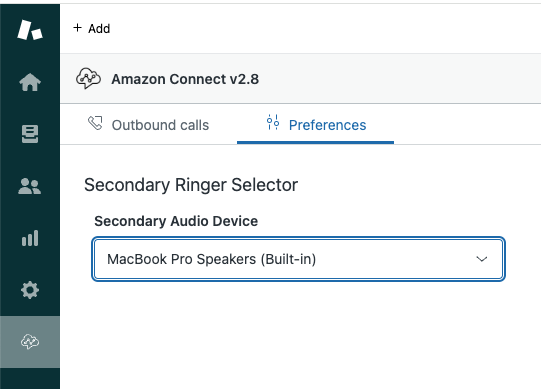The height and width of the screenshot is (389, 541).
Task: Click the MacBook Pro Speakers (Built-in) value
Action: [x=212, y=259]
